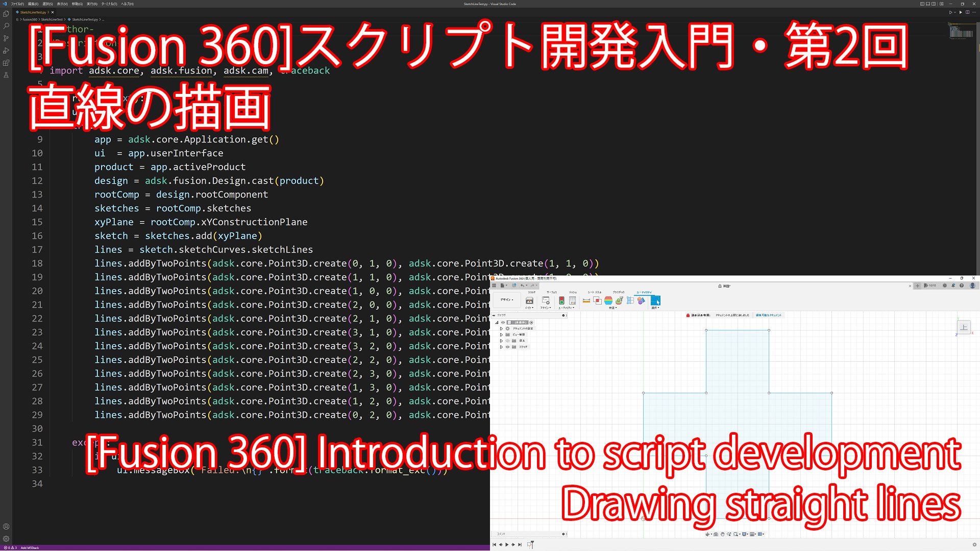
Task: Click the 編集可能なドキュメント link
Action: pyautogui.click(x=769, y=315)
